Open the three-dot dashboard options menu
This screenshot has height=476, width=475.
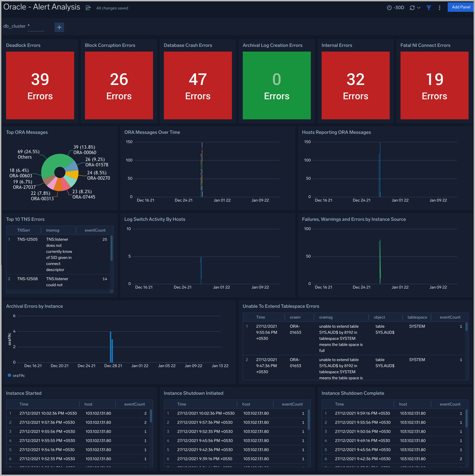440,8
